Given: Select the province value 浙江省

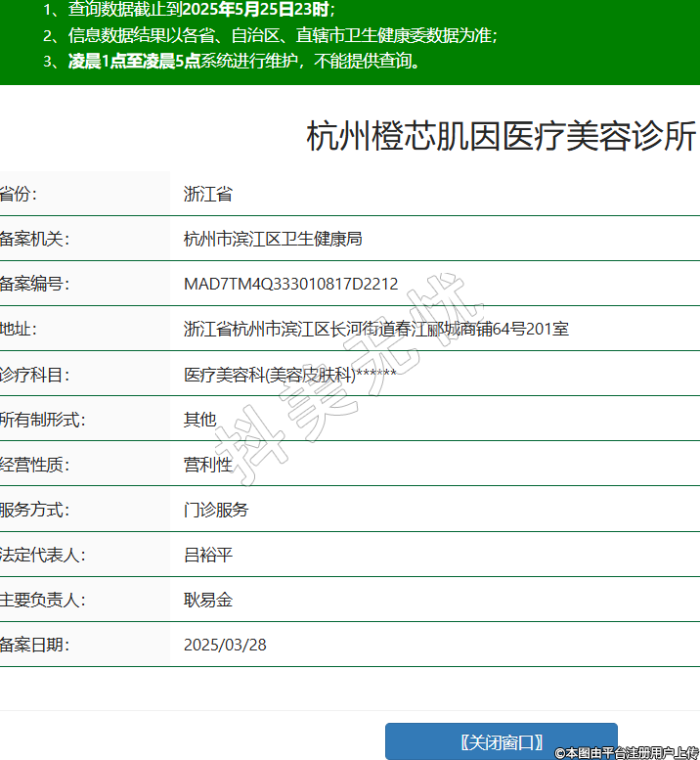Looking at the screenshot, I should (208, 194).
